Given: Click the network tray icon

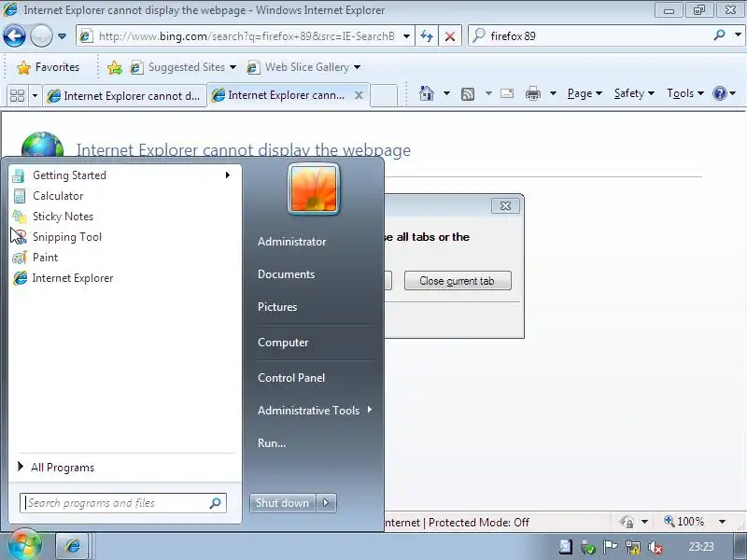Looking at the screenshot, I should tap(633, 547).
